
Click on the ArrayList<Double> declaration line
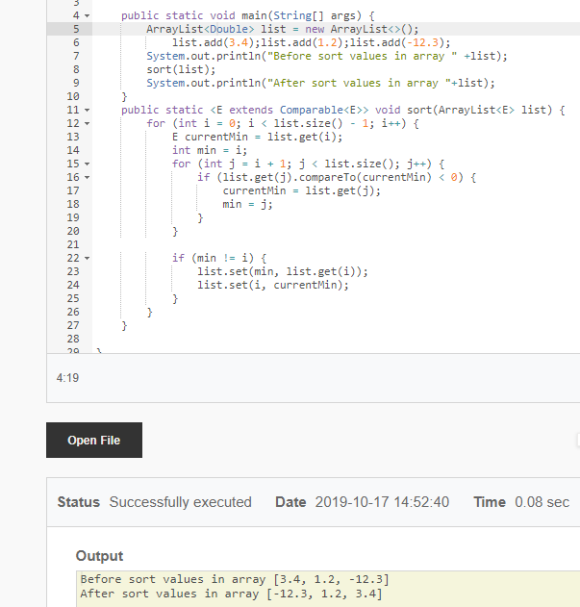[x=282, y=29]
